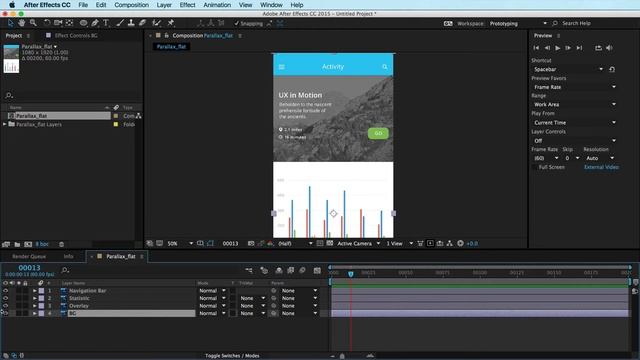Toggle solo switch for Statistic layer
640x360 pixels.
click(x=18, y=298)
